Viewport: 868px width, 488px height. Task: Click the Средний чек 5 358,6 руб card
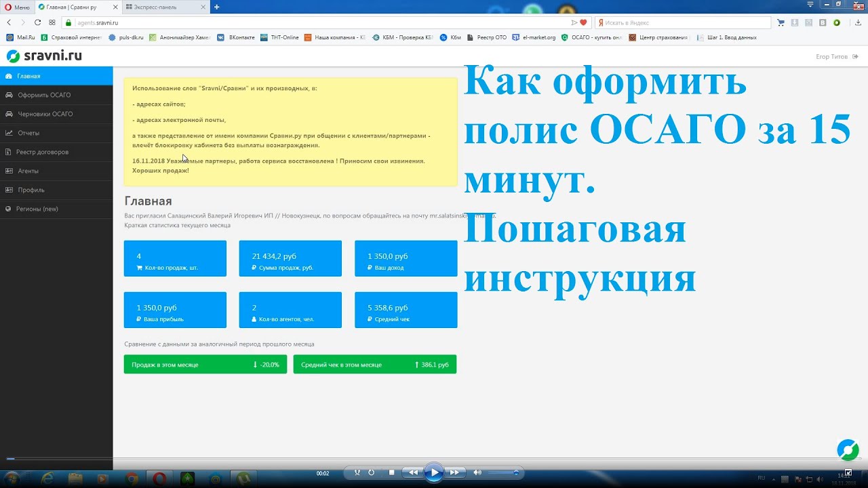[406, 310]
